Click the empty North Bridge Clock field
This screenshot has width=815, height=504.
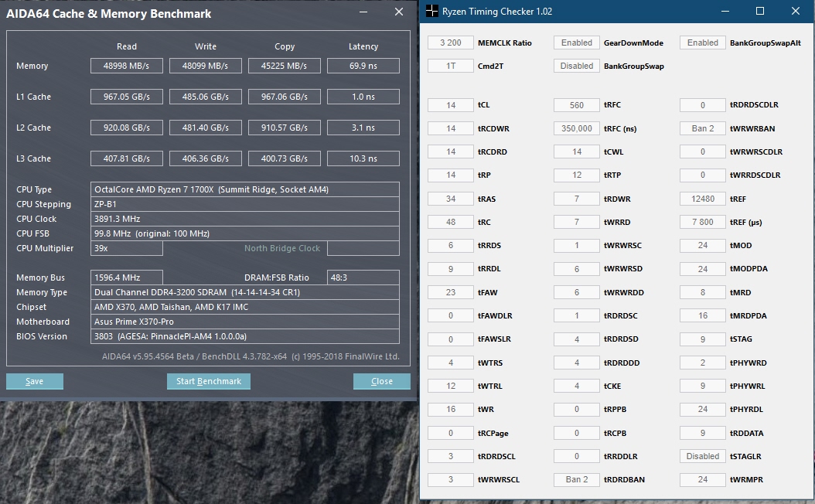click(363, 248)
